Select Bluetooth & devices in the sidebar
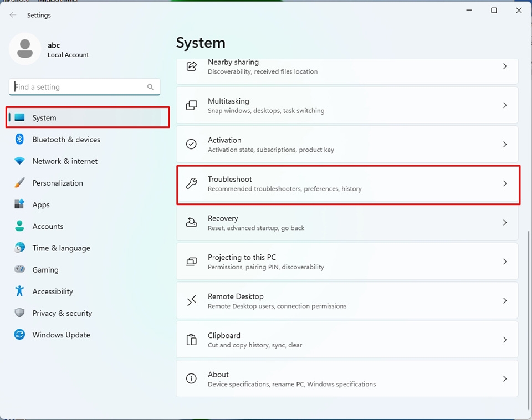This screenshot has width=532, height=420. (x=19, y=140)
